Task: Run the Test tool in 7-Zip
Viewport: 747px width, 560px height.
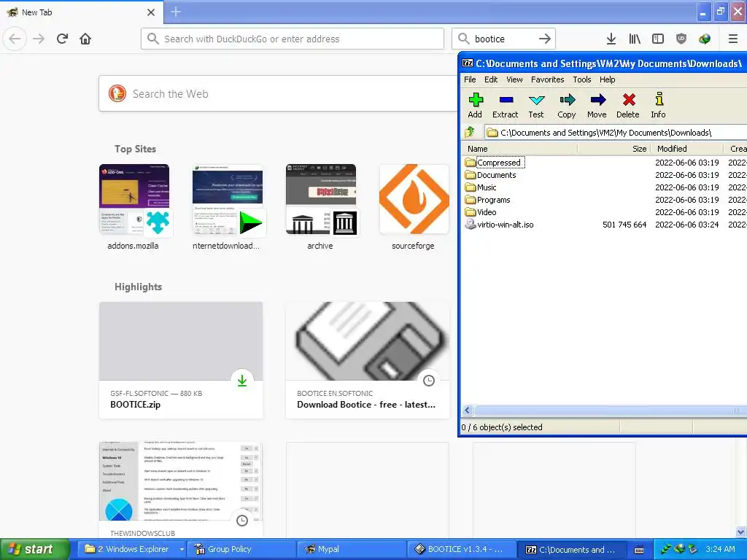Action: coord(536,105)
